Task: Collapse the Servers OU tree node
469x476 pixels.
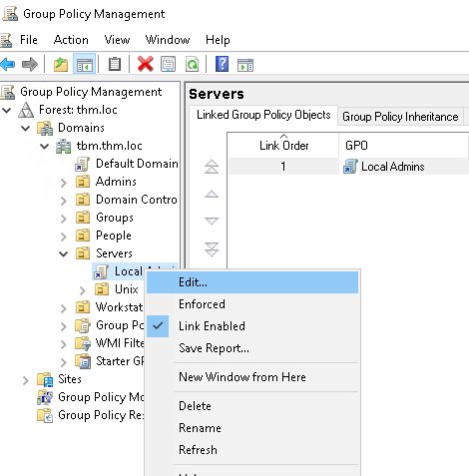Action: pos(63,254)
